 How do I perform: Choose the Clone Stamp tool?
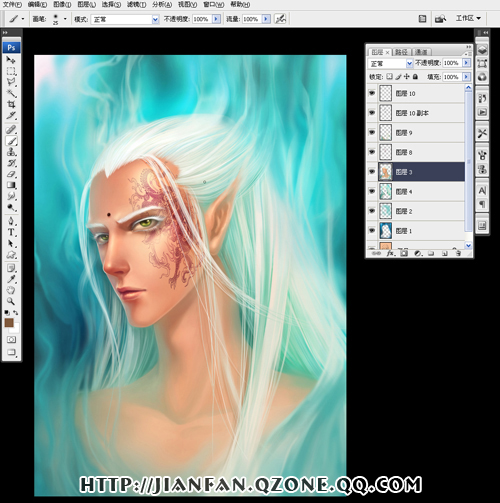(x=11, y=152)
